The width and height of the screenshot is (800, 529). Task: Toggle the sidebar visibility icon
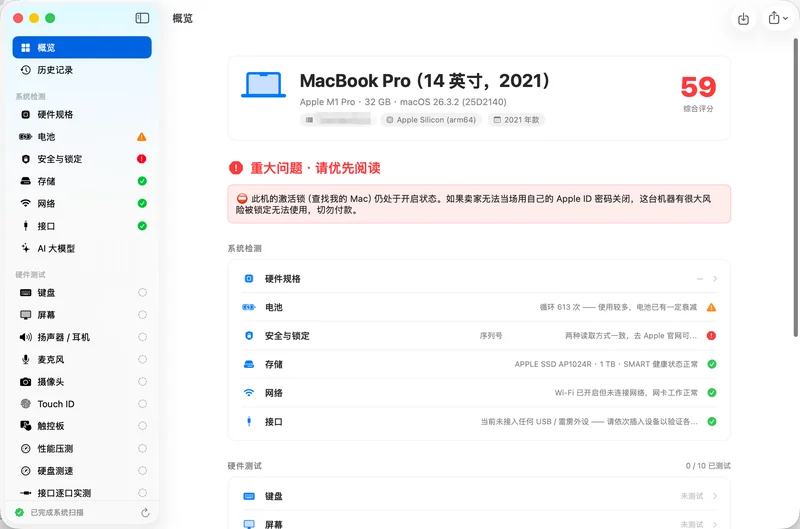[x=142, y=18]
